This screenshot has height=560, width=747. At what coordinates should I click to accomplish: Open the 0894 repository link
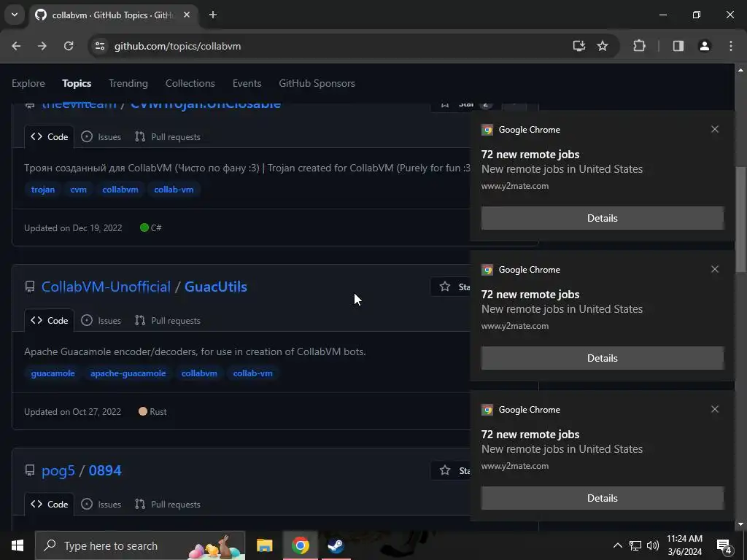[x=105, y=470]
